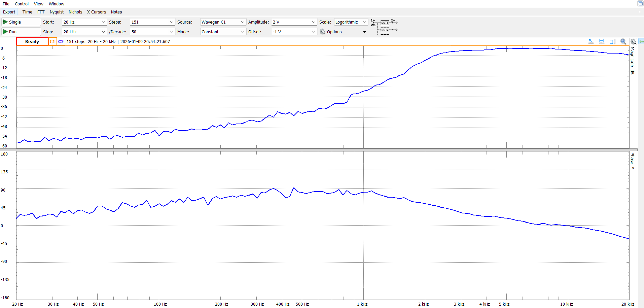
Task: Click the Export button
Action: (9, 12)
